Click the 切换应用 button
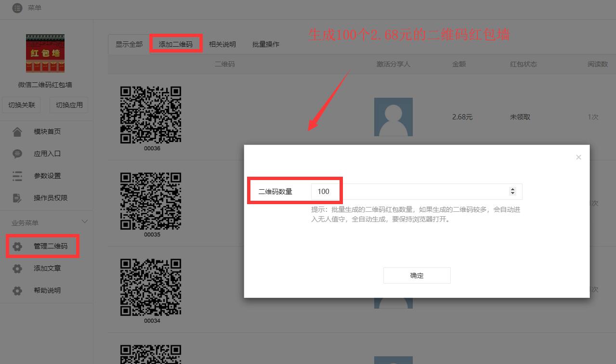This screenshot has width=616, height=364. [69, 105]
